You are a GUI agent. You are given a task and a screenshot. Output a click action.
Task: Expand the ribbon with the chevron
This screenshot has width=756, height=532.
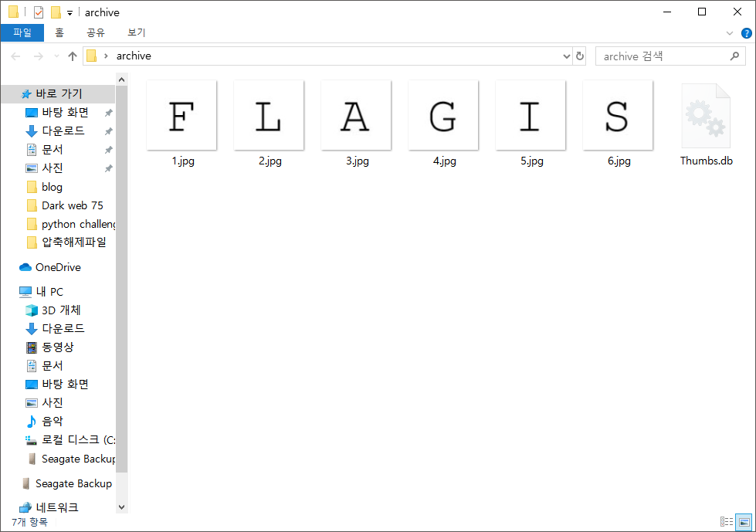730,33
